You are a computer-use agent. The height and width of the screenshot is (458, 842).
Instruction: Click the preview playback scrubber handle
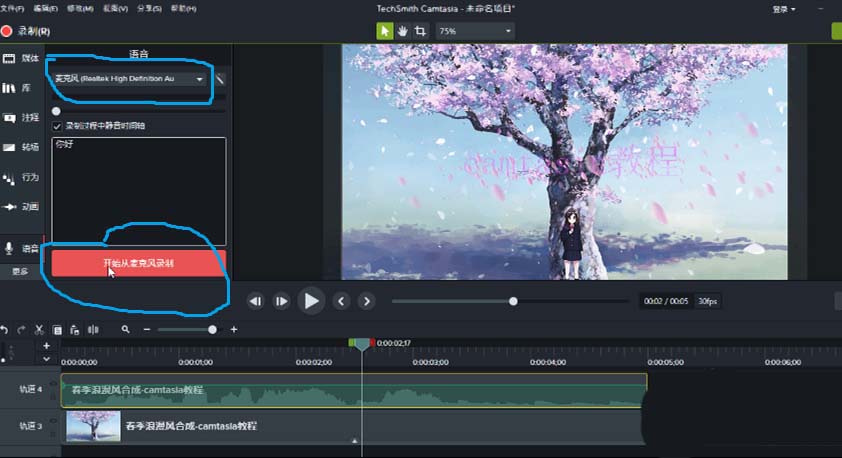pyautogui.click(x=513, y=301)
